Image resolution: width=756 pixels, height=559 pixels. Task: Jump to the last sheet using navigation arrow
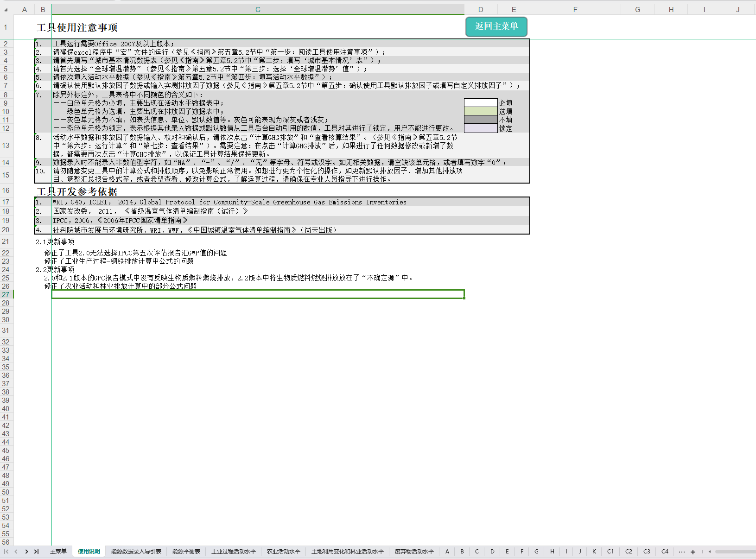(x=36, y=552)
